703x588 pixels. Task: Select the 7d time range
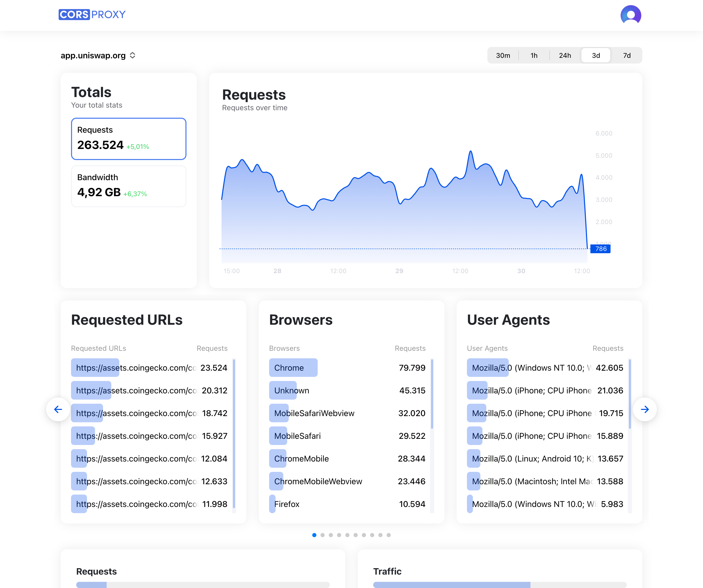(x=627, y=55)
